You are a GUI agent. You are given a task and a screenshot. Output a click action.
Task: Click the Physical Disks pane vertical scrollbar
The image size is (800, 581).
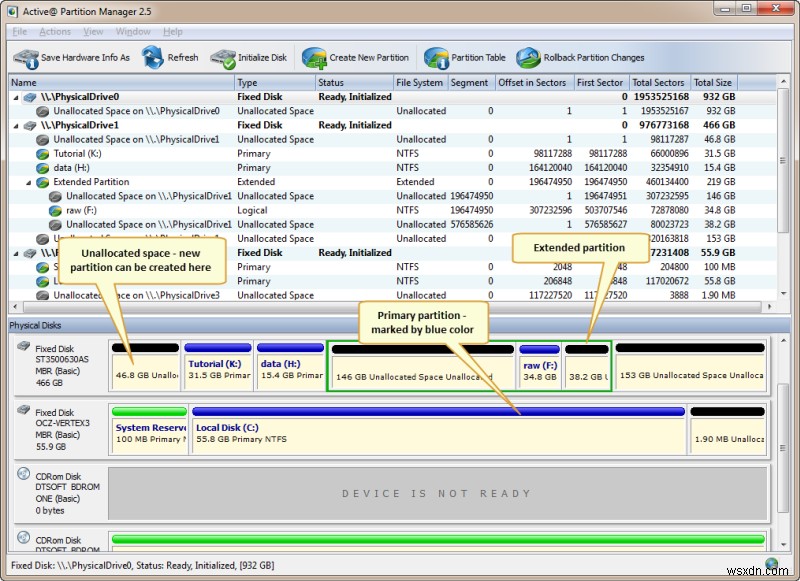point(783,448)
